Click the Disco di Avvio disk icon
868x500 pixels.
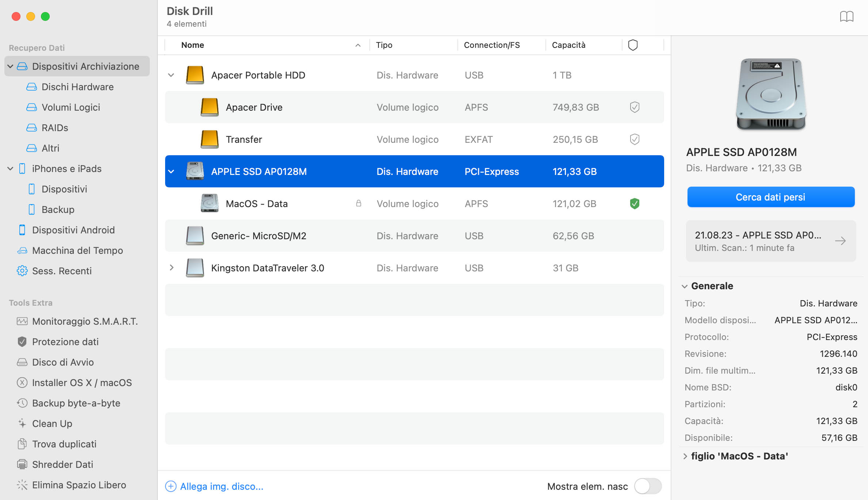point(22,362)
